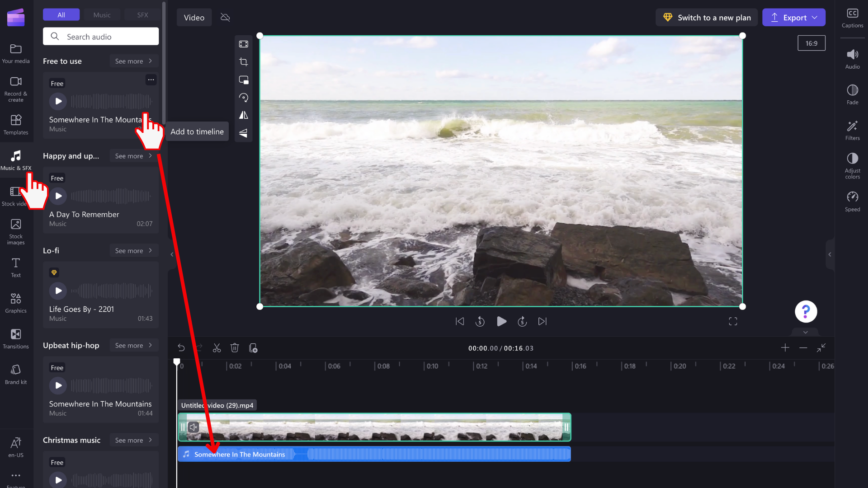Click the Flip vertical icon
This screenshot has width=868, height=488.
(244, 133)
